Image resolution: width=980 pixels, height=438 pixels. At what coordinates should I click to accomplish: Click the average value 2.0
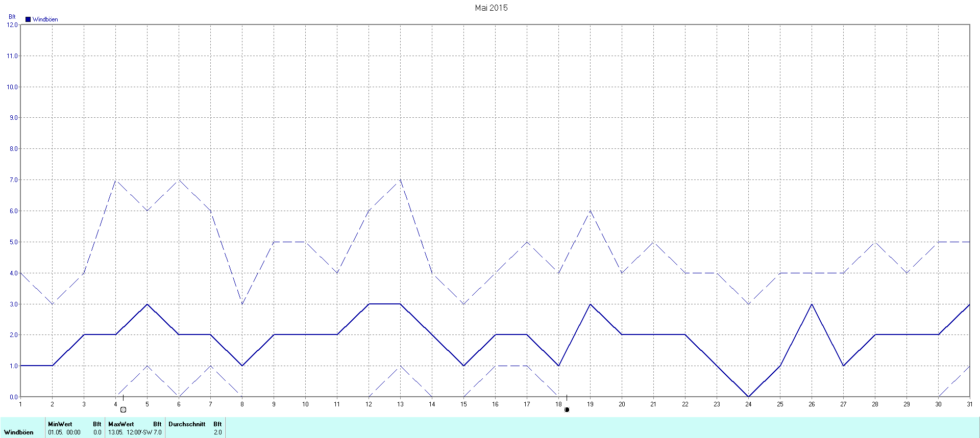pos(217,432)
